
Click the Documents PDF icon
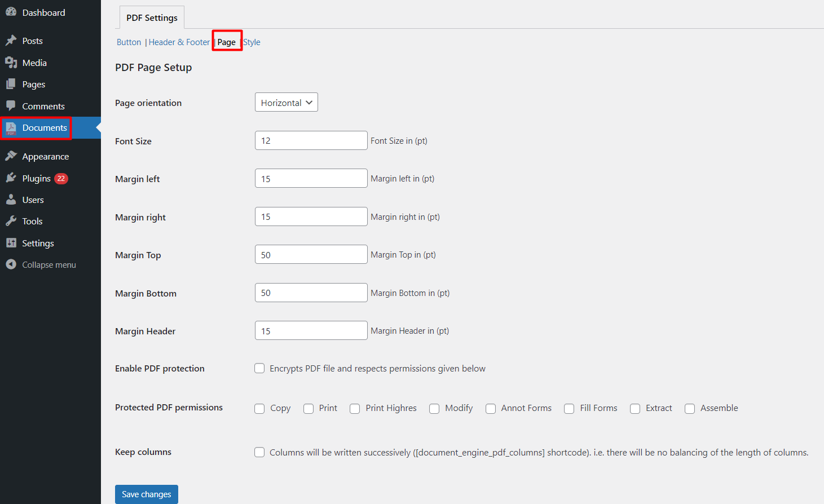[x=11, y=128]
